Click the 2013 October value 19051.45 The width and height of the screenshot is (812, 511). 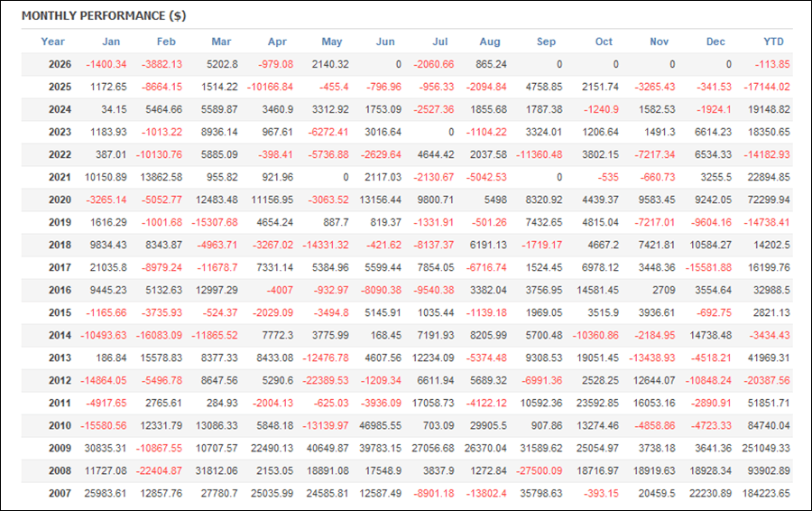597,358
